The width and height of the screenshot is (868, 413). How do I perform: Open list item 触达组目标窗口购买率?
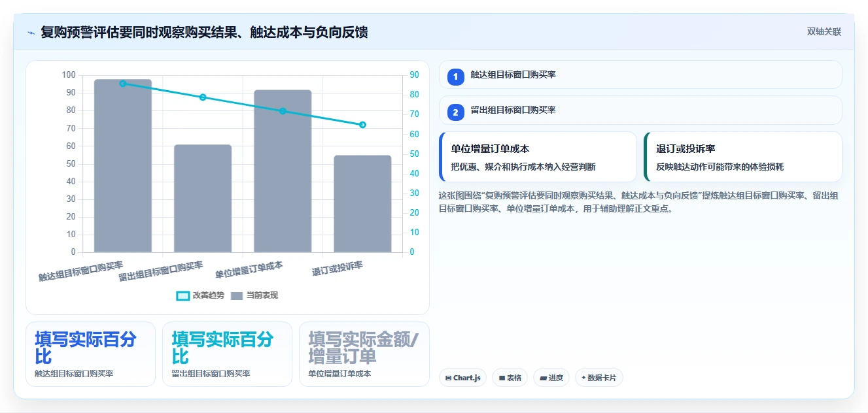pyautogui.click(x=640, y=74)
